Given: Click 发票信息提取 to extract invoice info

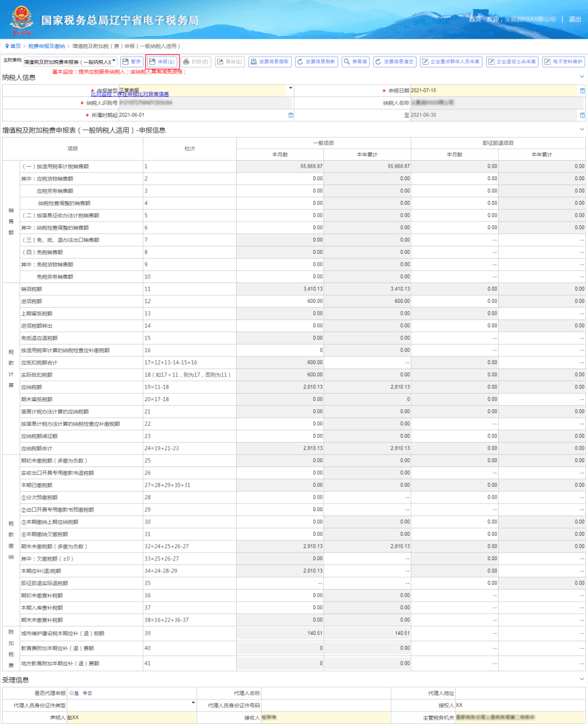Looking at the screenshot, I should tap(270, 62).
